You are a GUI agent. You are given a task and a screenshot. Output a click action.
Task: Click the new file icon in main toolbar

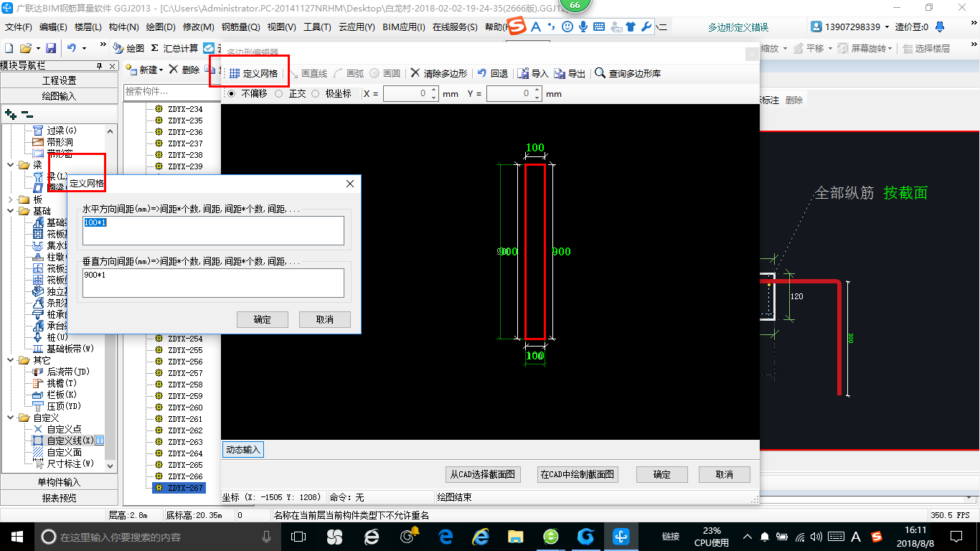9,48
